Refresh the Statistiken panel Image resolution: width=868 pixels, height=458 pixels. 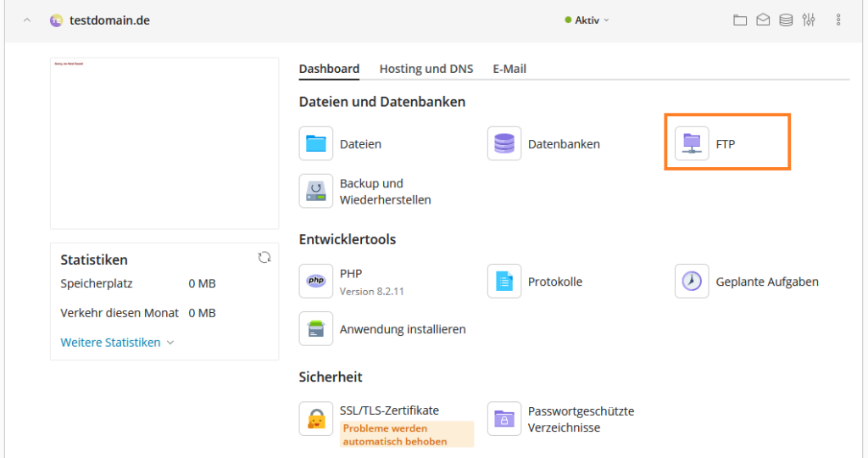click(264, 258)
